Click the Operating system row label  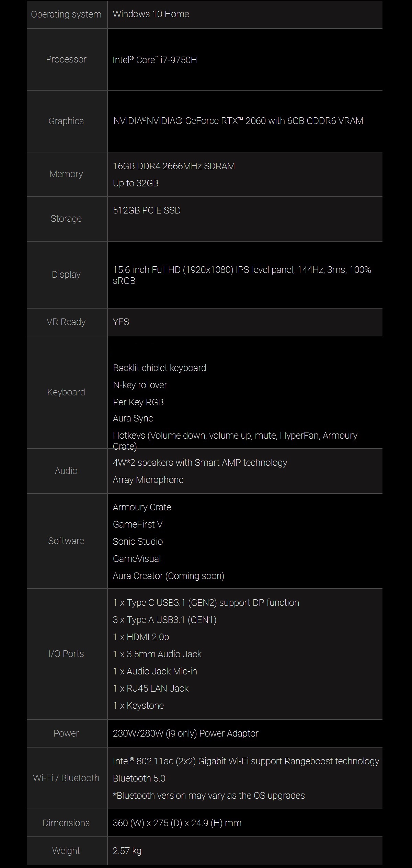66,14
